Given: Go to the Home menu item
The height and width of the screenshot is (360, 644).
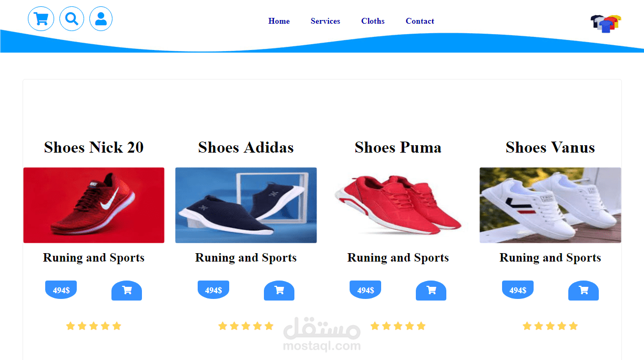Looking at the screenshot, I should point(279,21).
